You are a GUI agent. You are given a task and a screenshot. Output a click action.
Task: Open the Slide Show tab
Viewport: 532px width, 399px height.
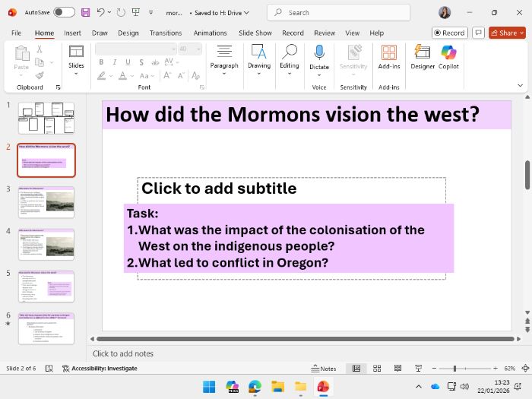(255, 33)
